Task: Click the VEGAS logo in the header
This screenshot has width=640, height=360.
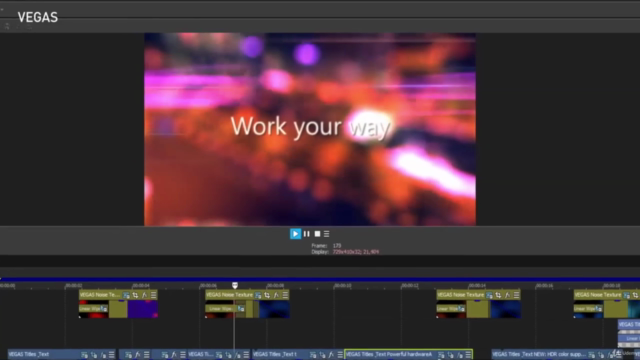Action: 38,17
